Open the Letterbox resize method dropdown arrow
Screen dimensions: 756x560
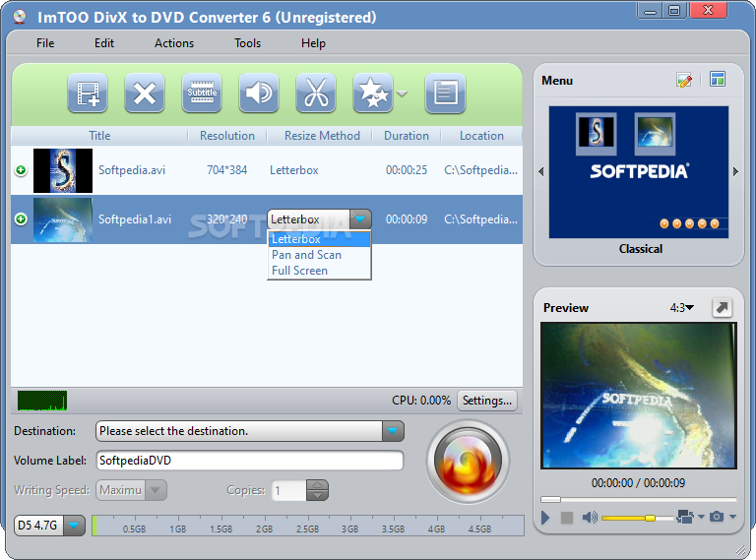click(360, 219)
